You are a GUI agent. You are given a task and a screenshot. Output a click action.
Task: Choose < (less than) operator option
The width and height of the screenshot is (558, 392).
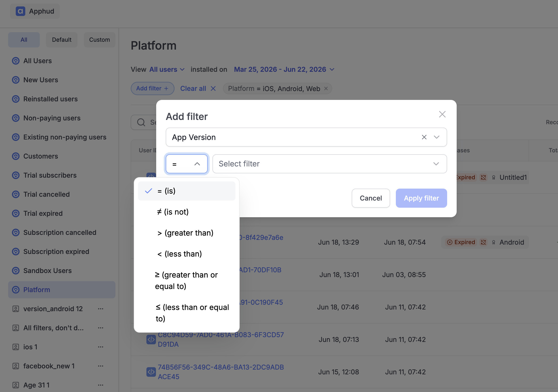pyautogui.click(x=186, y=254)
